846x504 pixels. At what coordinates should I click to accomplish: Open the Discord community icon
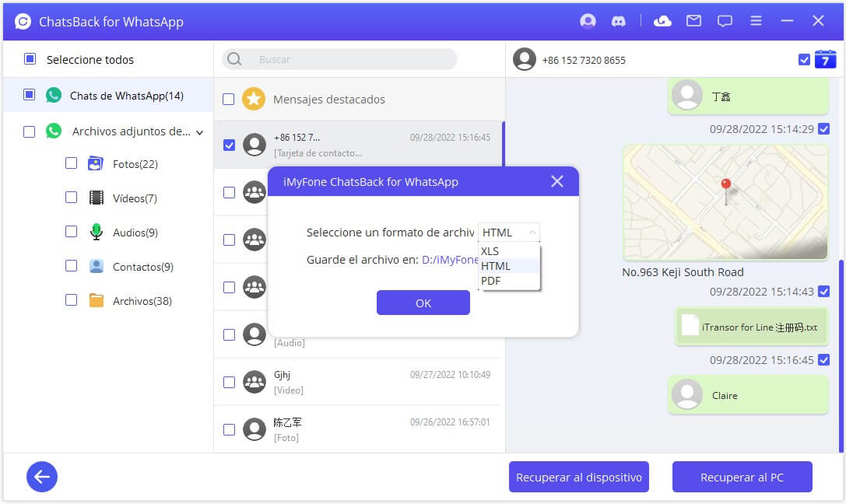pyautogui.click(x=619, y=22)
